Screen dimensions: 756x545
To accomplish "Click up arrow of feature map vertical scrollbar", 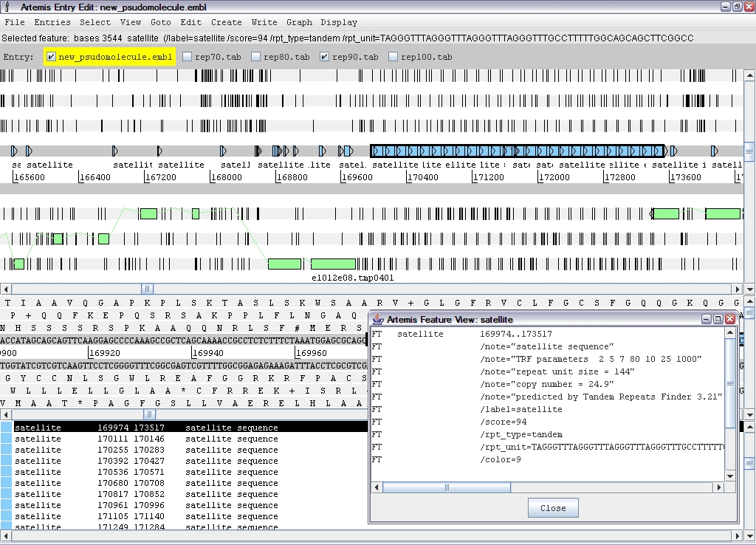I will click(750, 76).
